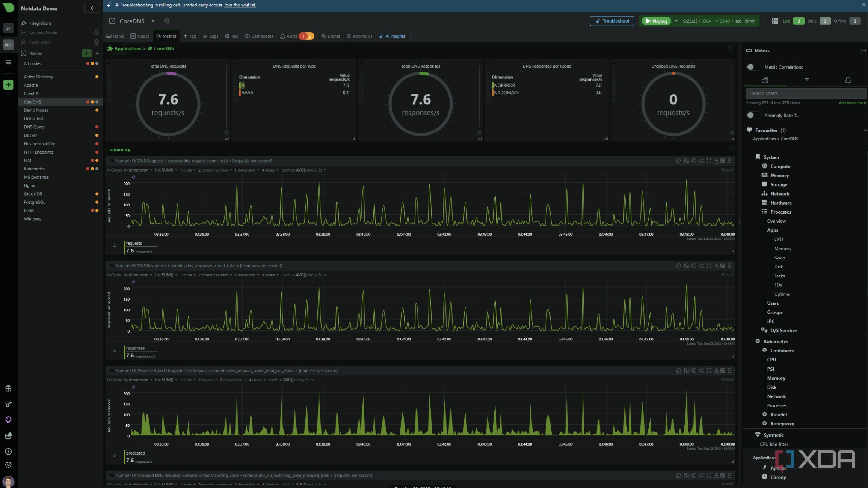Open the Alerts tab

click(297, 36)
